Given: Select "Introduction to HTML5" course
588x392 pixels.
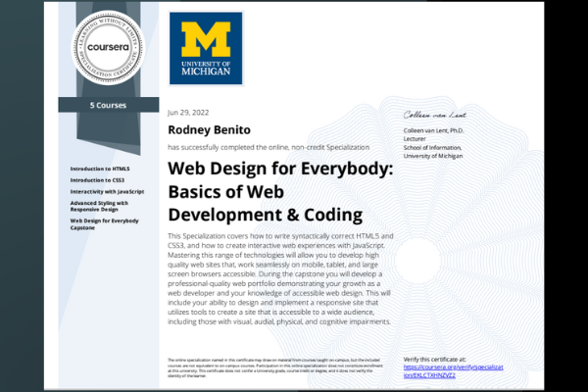Looking at the screenshot, I should (99, 169).
